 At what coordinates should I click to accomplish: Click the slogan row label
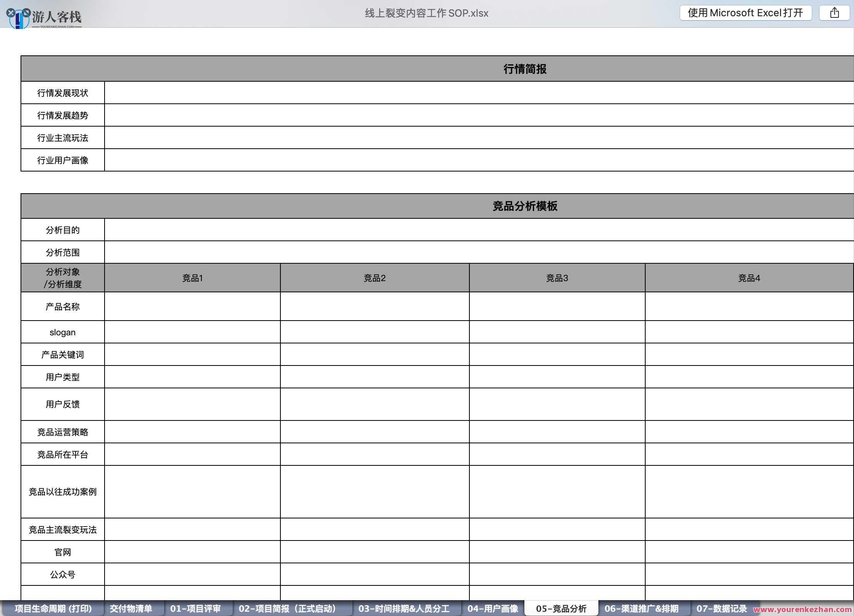63,332
